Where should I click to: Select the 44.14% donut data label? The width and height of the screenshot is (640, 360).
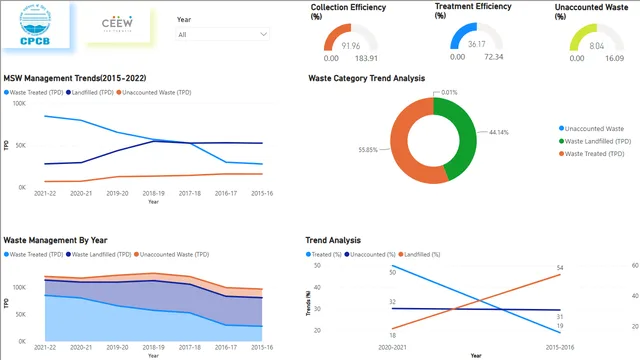point(499,132)
